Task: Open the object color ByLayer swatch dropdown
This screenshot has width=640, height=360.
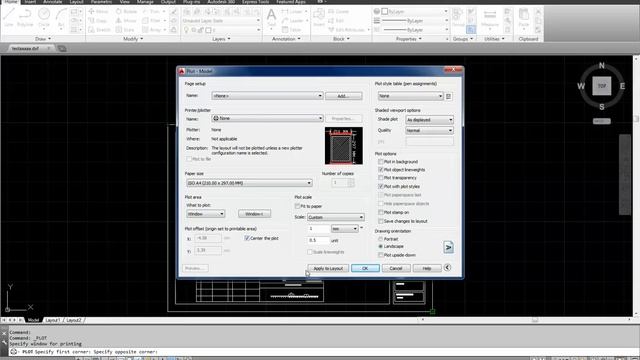Action: 414,11
